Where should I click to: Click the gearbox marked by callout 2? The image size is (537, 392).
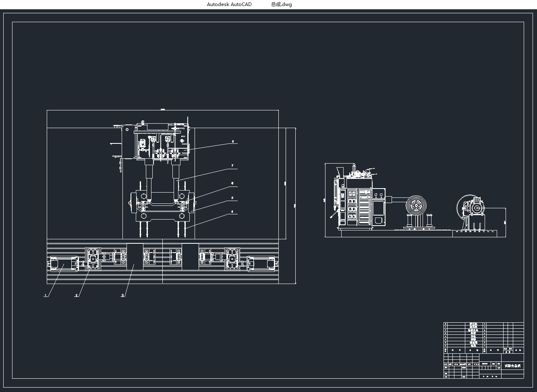click(x=93, y=259)
